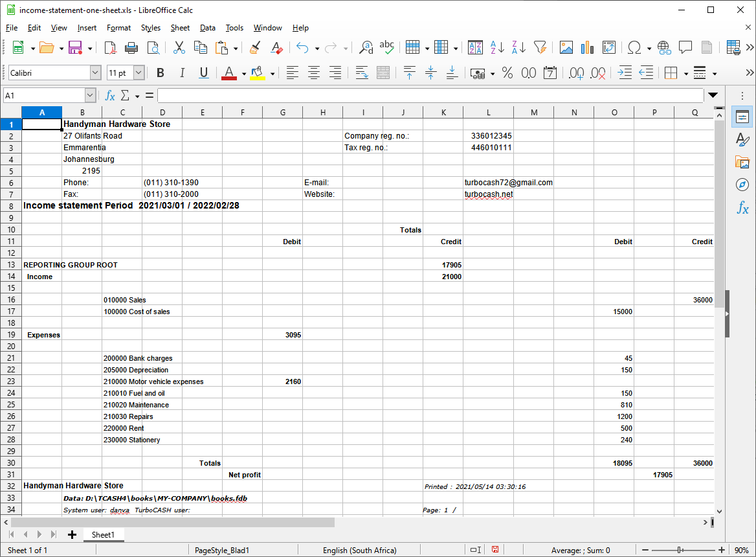Screen dimensions: 756x557
Task: Toggle Italic text style
Action: [182, 73]
